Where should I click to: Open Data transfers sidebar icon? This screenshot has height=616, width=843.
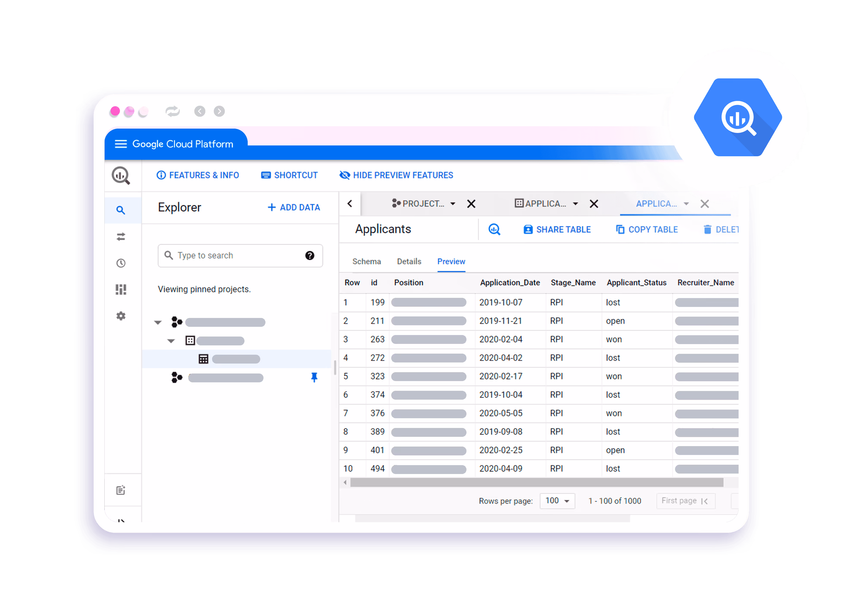pyautogui.click(x=120, y=237)
